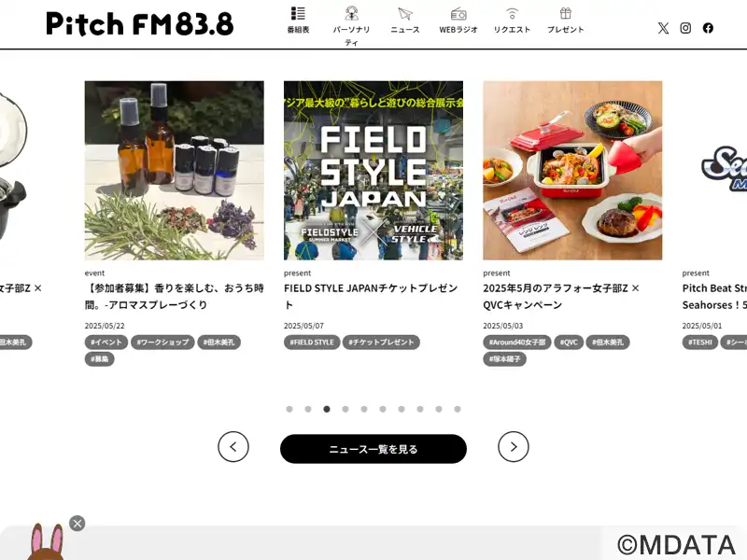Viewport: 747px width, 560px height.
Task: Open the プレゼント gift icon
Action: point(566,13)
